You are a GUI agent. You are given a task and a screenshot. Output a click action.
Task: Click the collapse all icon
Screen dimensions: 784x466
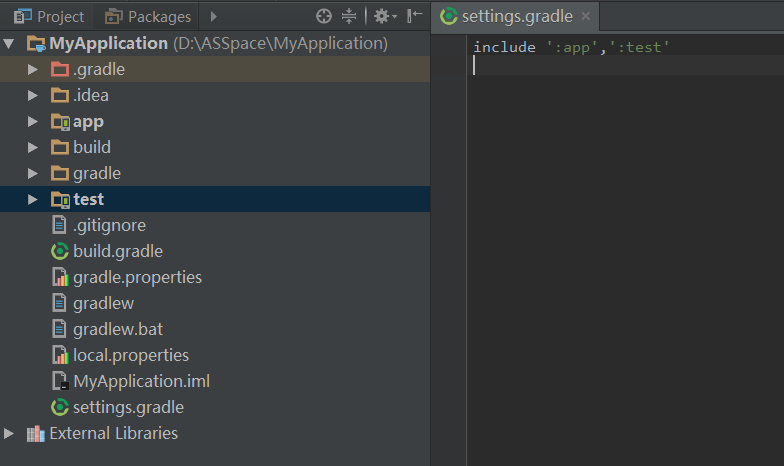click(349, 16)
